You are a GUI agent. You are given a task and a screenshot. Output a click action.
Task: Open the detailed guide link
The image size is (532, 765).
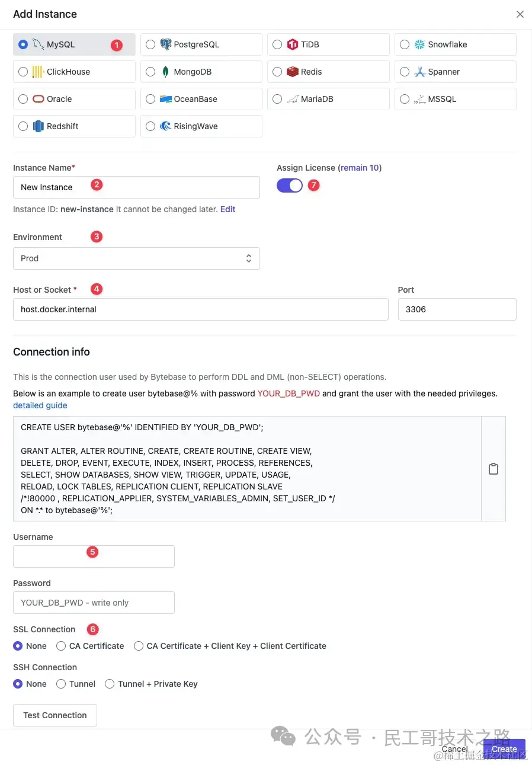pyautogui.click(x=40, y=405)
